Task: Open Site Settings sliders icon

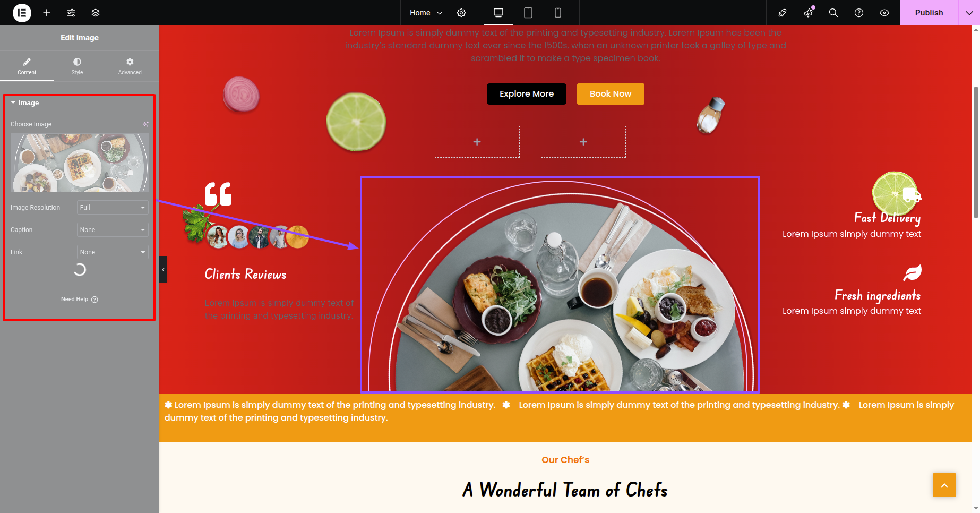Action: click(x=71, y=13)
